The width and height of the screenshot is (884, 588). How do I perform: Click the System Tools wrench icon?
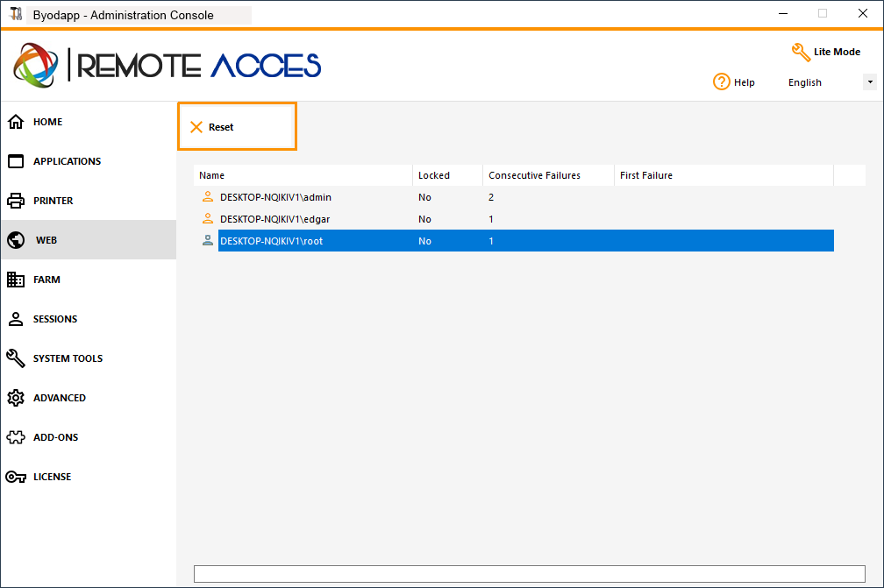pos(16,358)
